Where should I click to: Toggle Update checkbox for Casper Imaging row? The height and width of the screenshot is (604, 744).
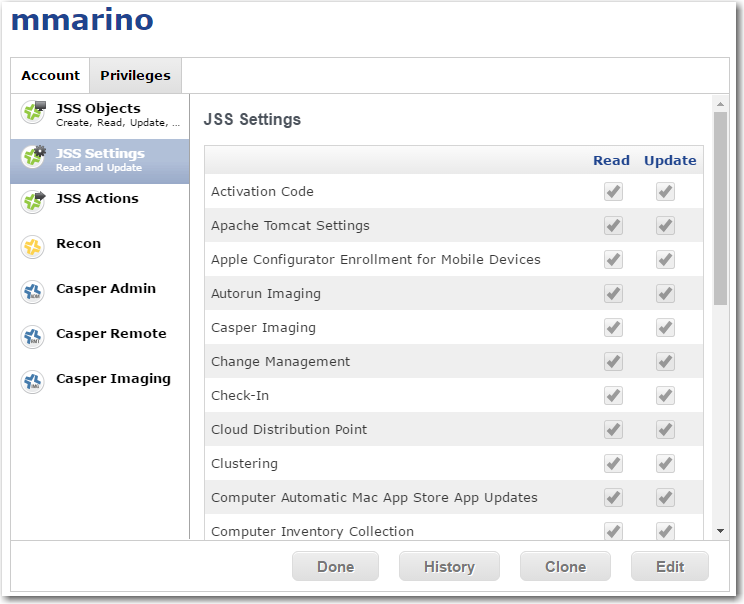(665, 327)
